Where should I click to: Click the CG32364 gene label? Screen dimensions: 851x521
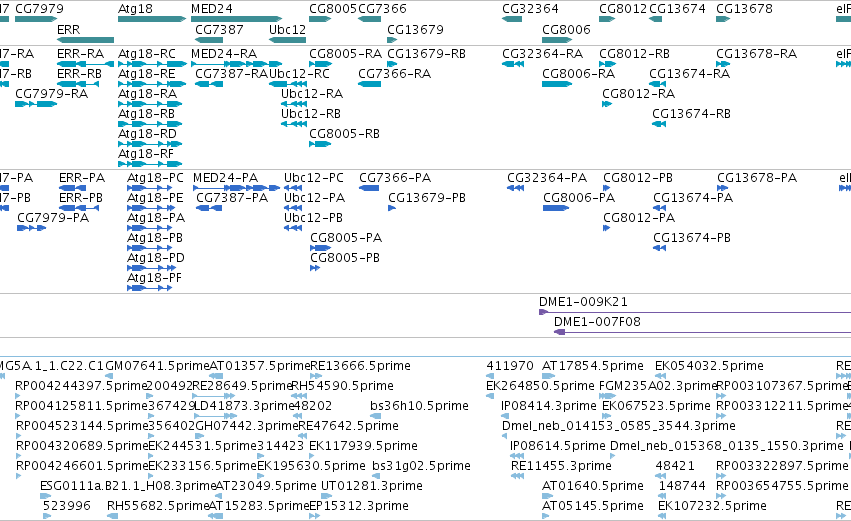tap(530, 9)
